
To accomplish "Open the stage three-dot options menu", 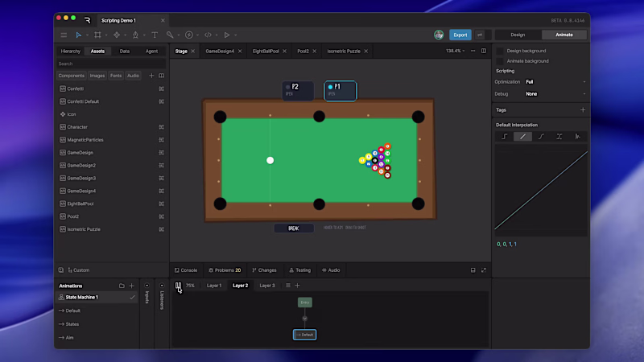I will [x=473, y=51].
